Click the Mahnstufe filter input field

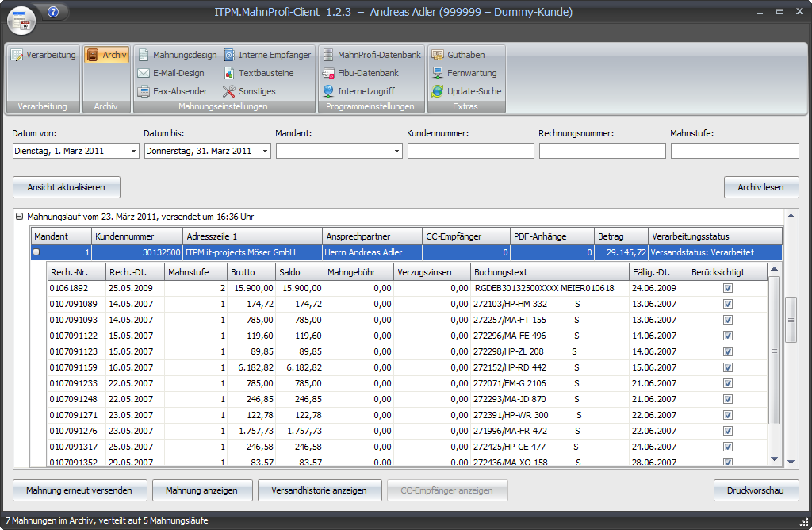click(x=735, y=151)
